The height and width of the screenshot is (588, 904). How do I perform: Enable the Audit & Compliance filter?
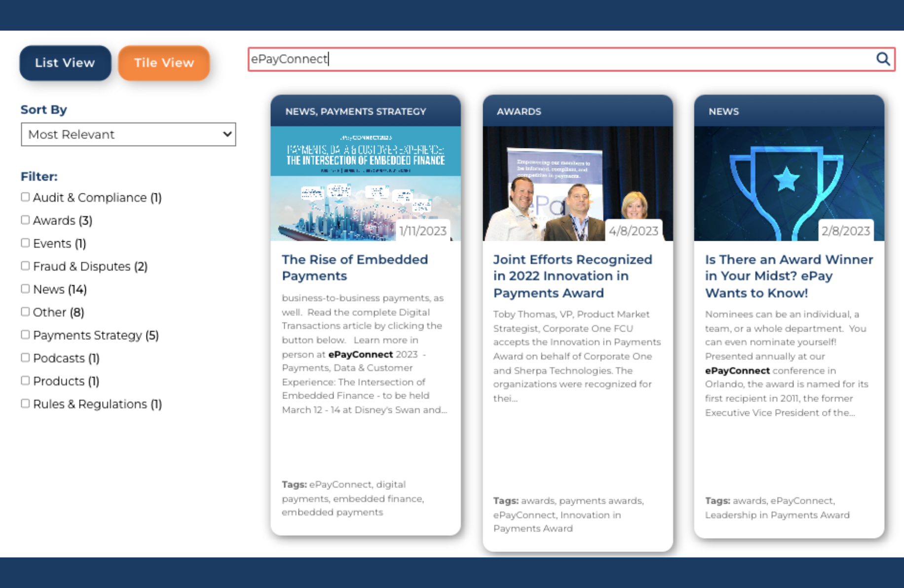tap(25, 196)
